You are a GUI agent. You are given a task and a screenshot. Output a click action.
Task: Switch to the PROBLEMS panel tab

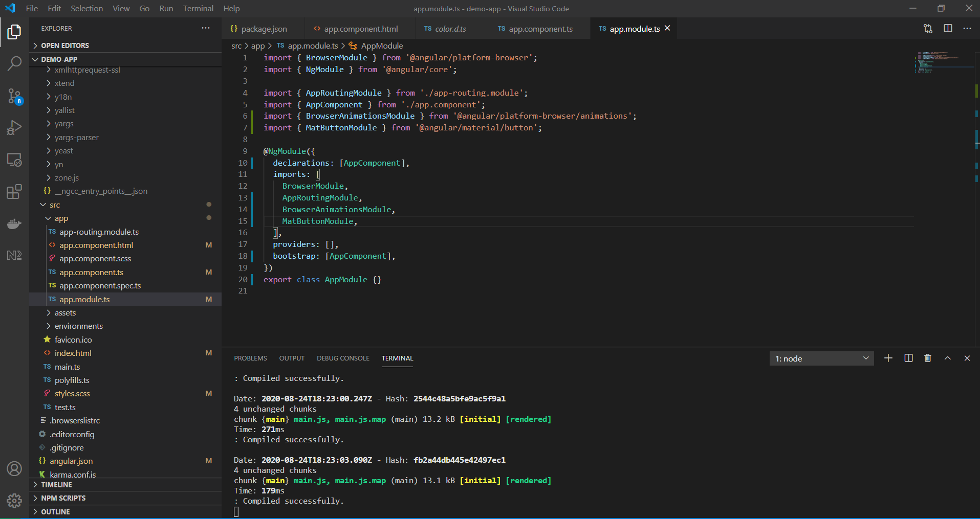(x=250, y=358)
